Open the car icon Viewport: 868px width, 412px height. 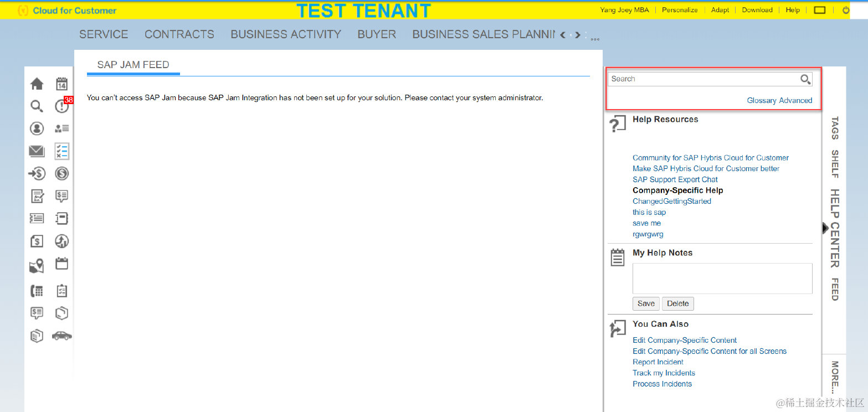(61, 336)
